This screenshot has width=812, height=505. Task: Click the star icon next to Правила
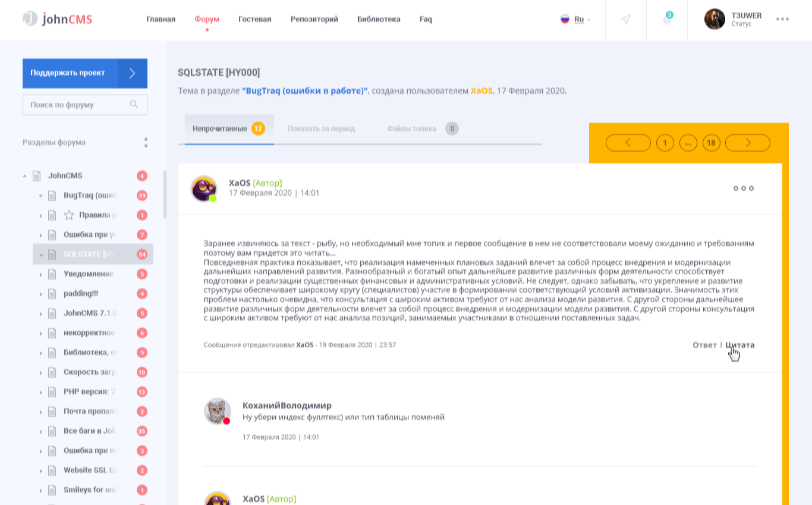coord(69,215)
